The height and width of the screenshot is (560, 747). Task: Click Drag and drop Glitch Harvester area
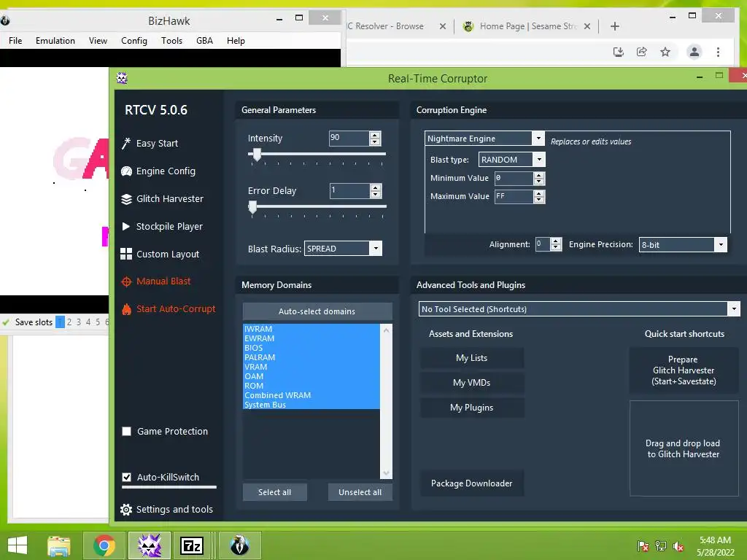pyautogui.click(x=684, y=448)
